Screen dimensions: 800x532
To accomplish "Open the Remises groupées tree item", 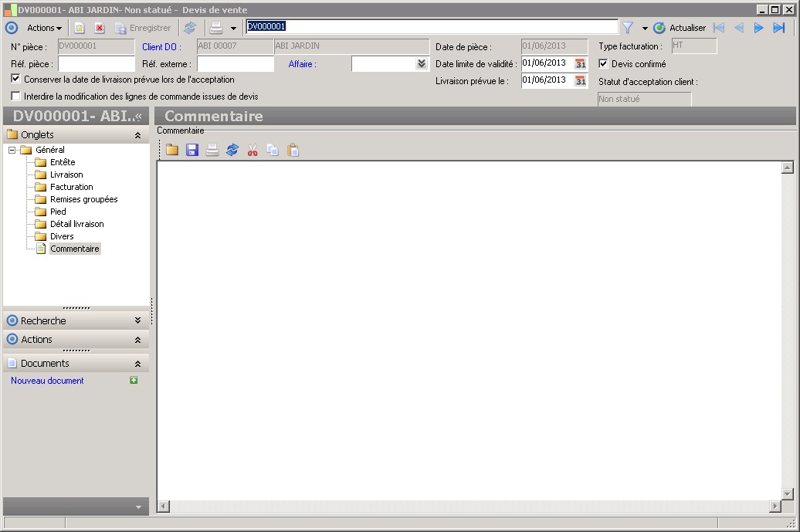I will (x=83, y=199).
